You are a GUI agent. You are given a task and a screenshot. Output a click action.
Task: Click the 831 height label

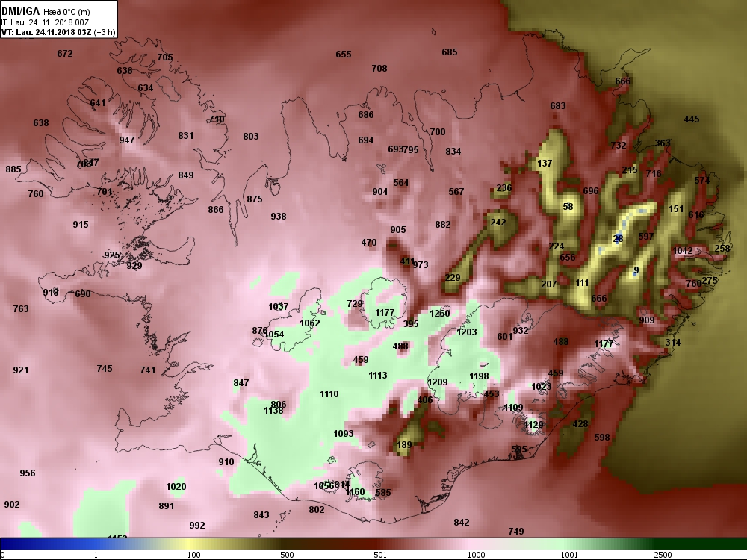186,136
